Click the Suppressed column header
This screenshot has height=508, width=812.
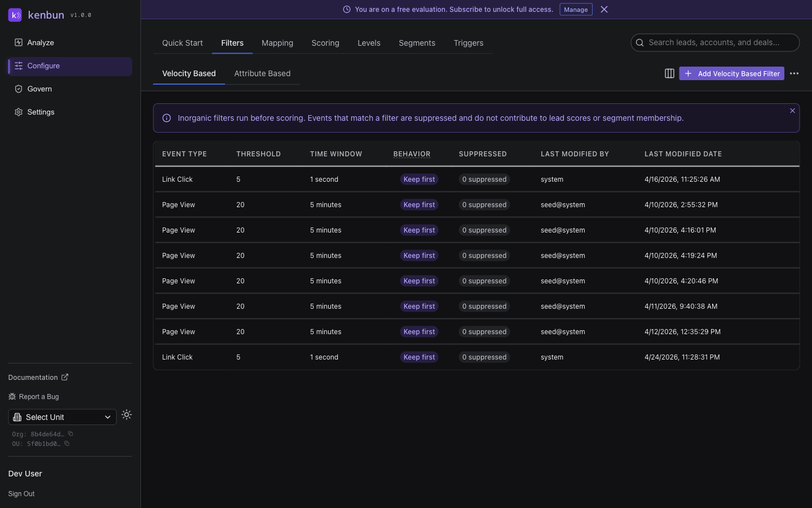(x=483, y=154)
